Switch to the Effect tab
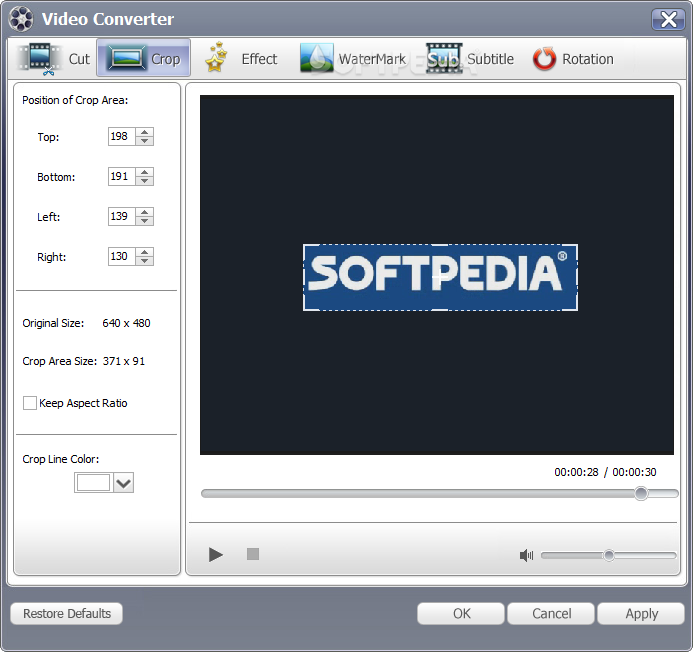 pyautogui.click(x=241, y=59)
